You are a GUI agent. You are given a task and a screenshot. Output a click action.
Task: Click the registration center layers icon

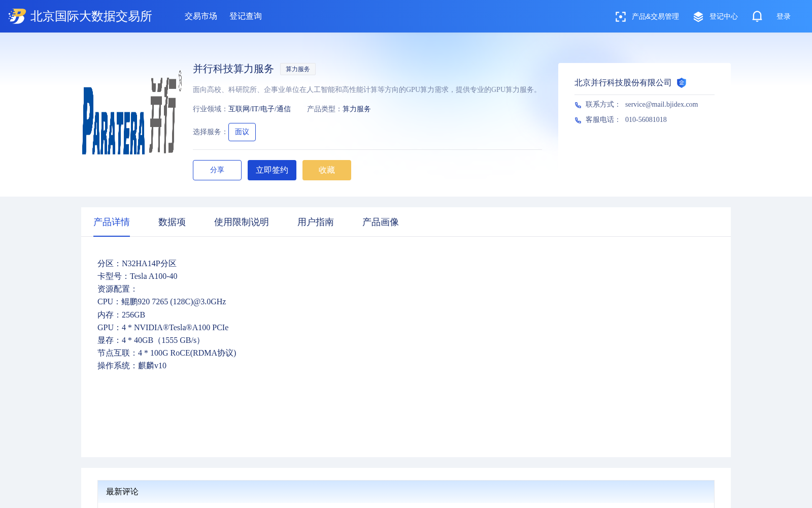[x=698, y=17]
